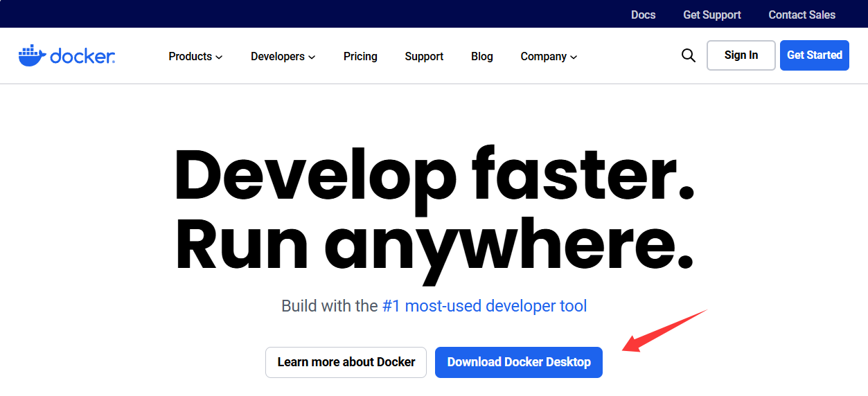Screen dimensions: 868x396
Task: Click the blue Get Started button
Action: click(814, 55)
